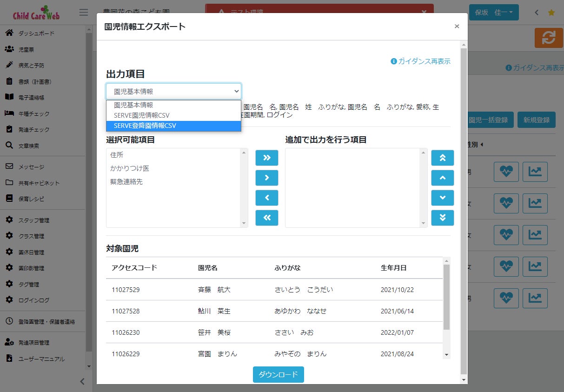Screen dimensions: 564x392
Task: Click the move-up single arrow button
Action: click(443, 178)
